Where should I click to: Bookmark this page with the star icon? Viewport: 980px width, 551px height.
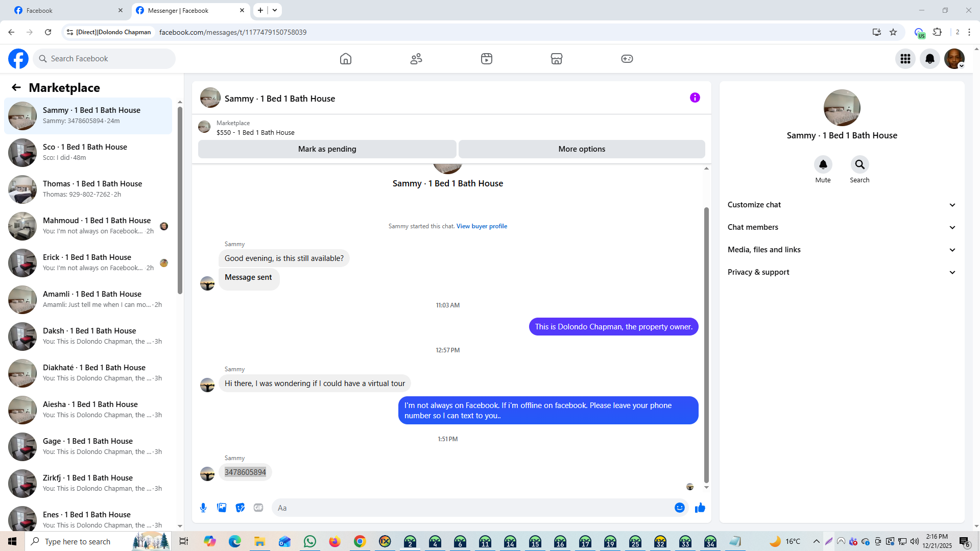pyautogui.click(x=893, y=32)
